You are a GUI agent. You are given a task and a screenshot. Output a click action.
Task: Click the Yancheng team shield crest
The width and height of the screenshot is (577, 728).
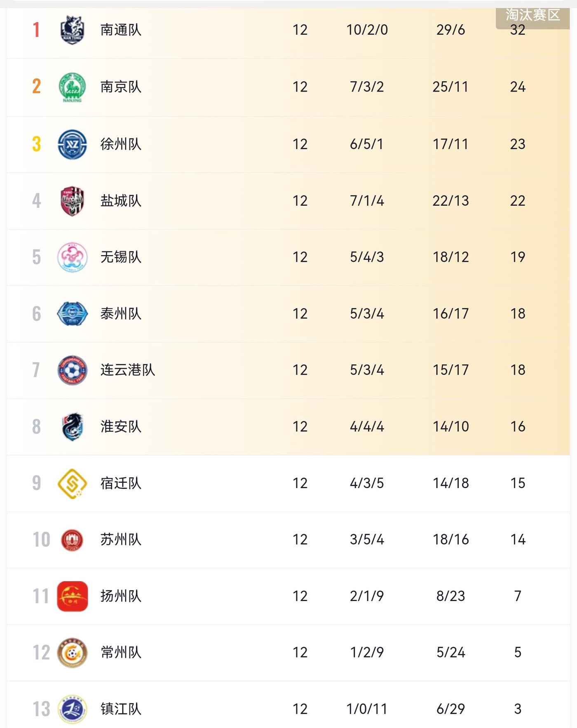72,201
